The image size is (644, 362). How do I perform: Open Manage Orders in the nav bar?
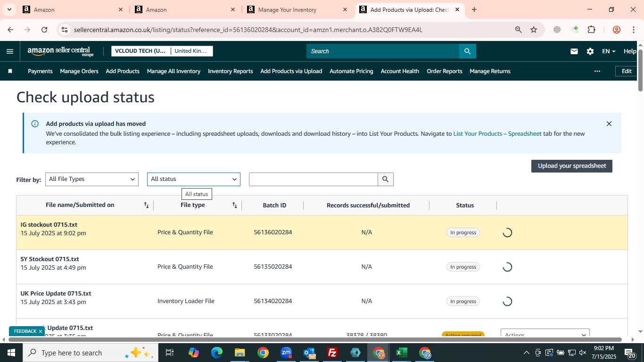79,71
